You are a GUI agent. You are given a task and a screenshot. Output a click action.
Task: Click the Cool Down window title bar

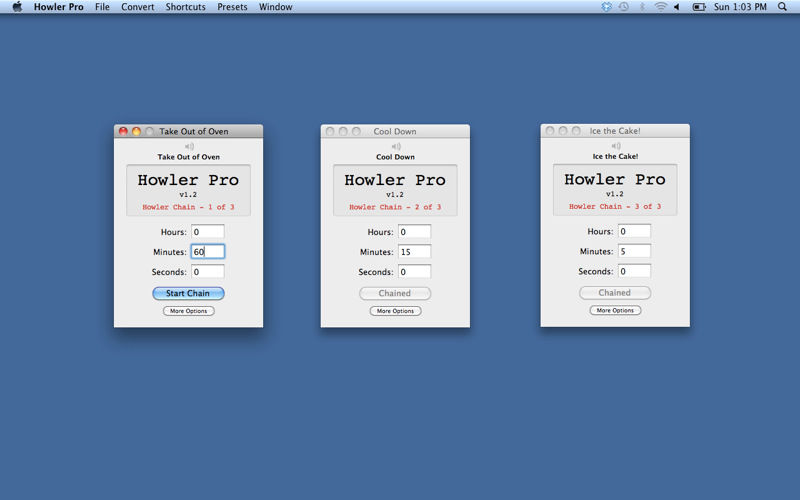pos(395,131)
